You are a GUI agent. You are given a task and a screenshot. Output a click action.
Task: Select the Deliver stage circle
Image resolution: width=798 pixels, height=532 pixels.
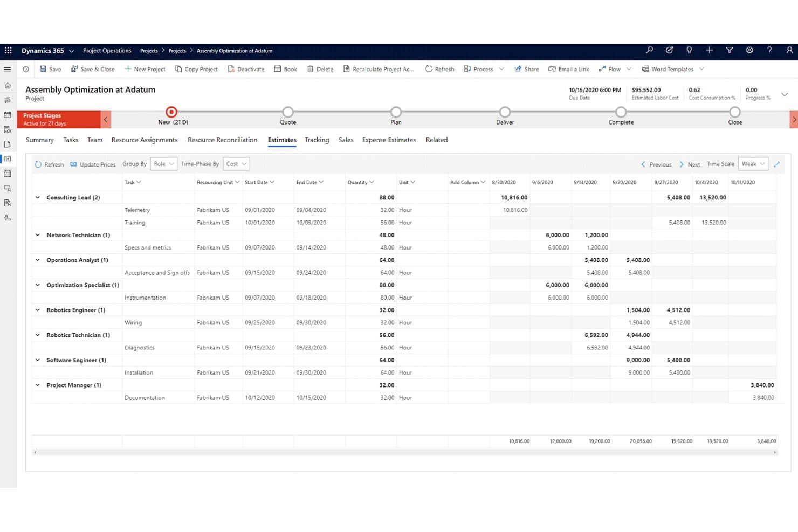pyautogui.click(x=505, y=112)
